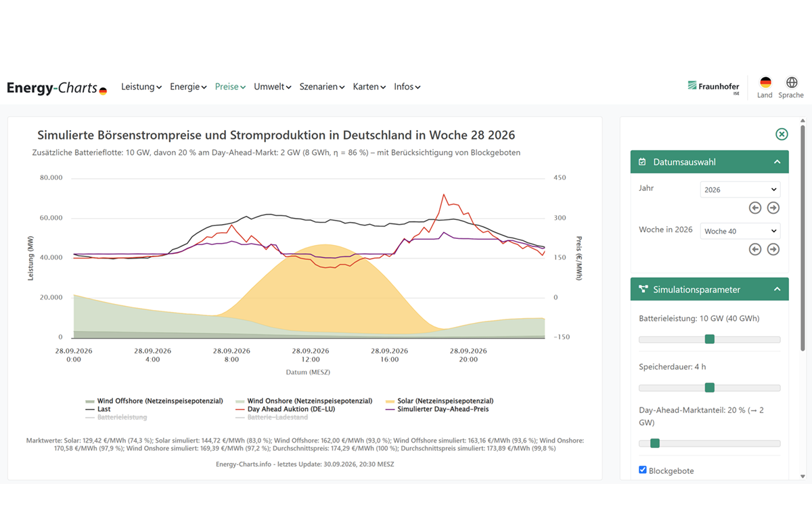
Task: Toggle Wind Offshore legend entry
Action: coord(154,401)
